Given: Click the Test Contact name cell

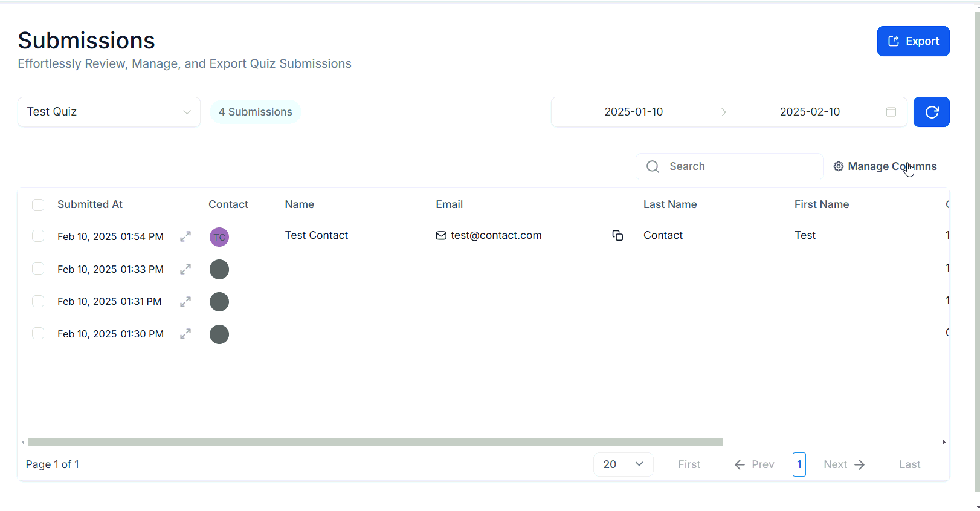Looking at the screenshot, I should (317, 235).
